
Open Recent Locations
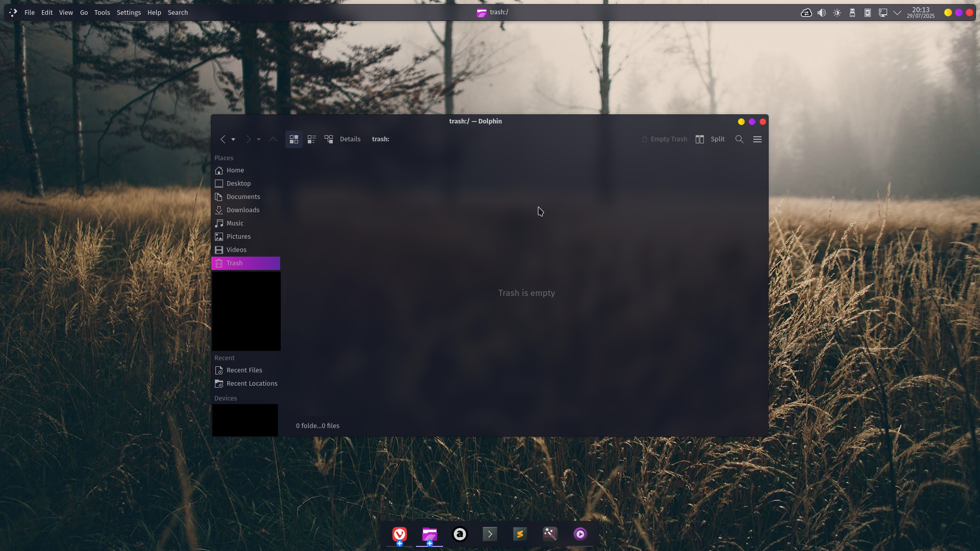246,384
